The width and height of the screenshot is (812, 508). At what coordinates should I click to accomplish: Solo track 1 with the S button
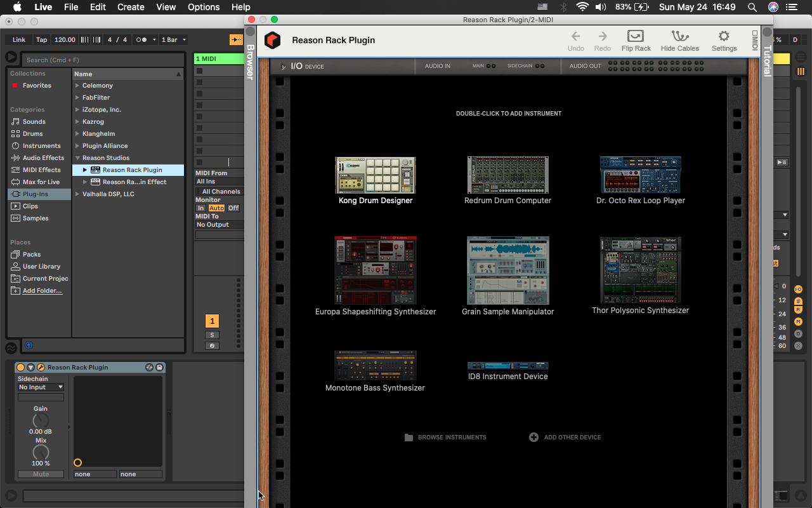212,335
